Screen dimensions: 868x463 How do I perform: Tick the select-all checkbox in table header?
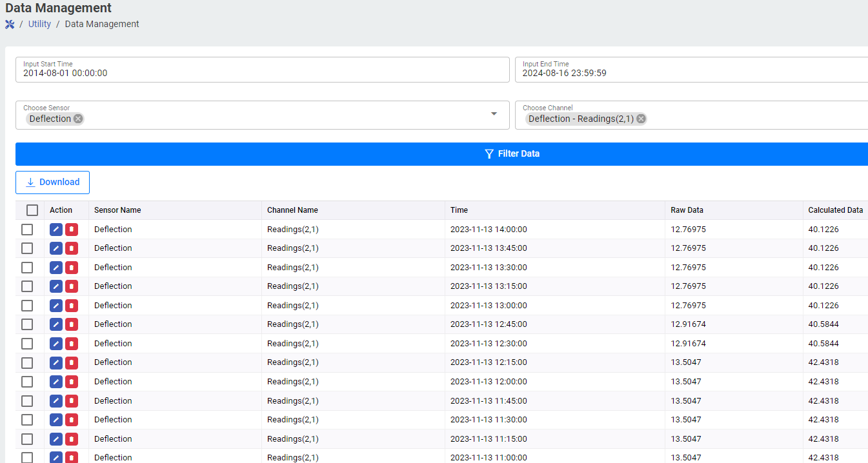point(32,210)
